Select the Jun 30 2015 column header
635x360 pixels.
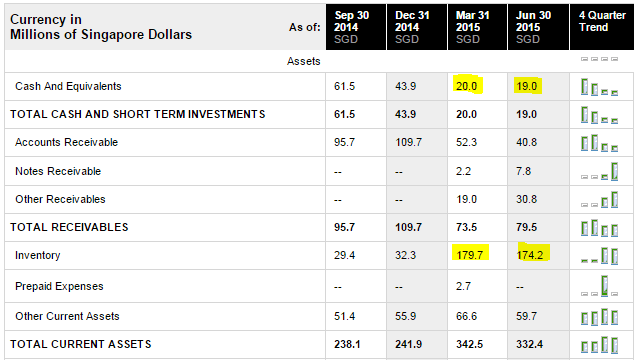(x=538, y=27)
